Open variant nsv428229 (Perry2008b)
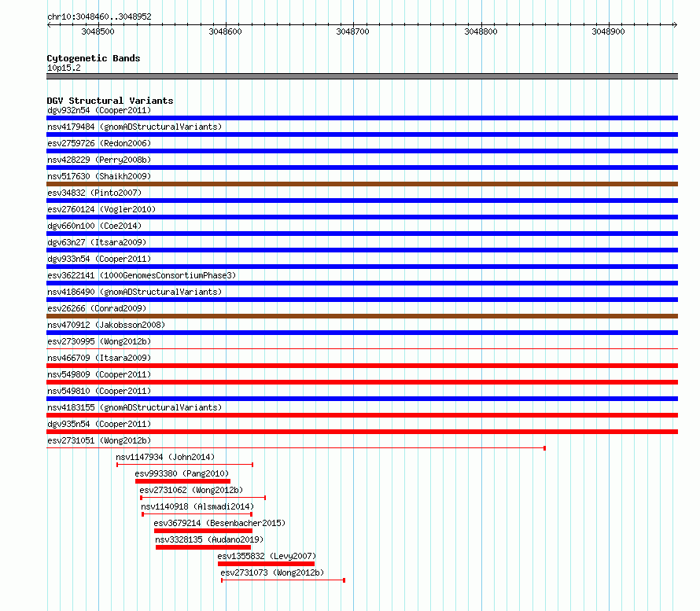The image size is (700, 611). point(99,160)
